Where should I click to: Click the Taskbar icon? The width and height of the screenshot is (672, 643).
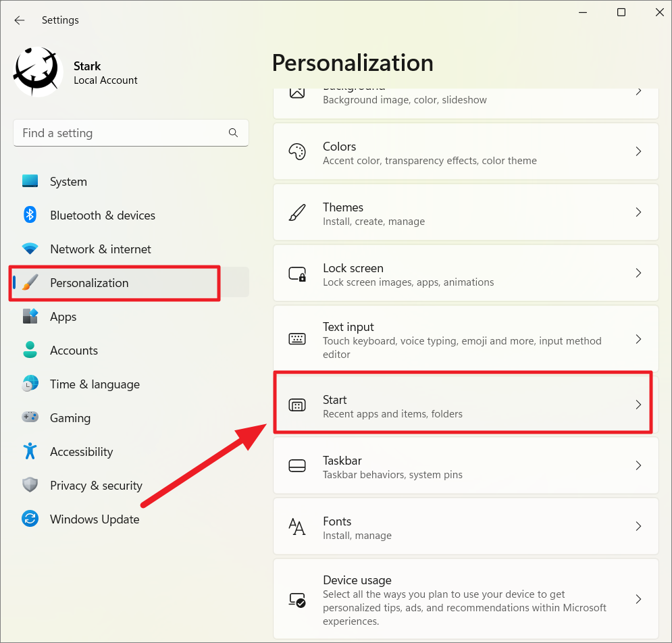pyautogui.click(x=297, y=465)
